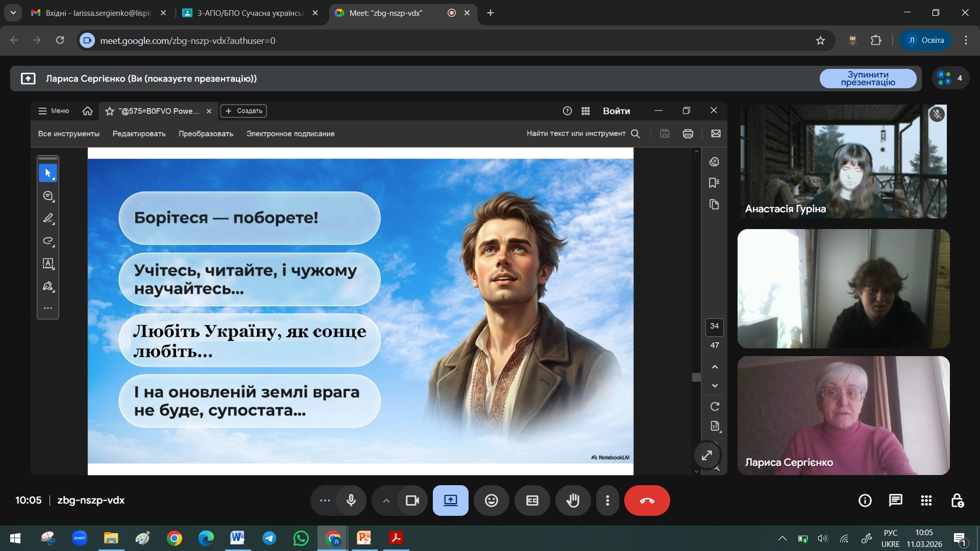The height and width of the screenshot is (551, 980).
Task: Toggle the microphone in Meet toolbar
Action: click(x=351, y=500)
